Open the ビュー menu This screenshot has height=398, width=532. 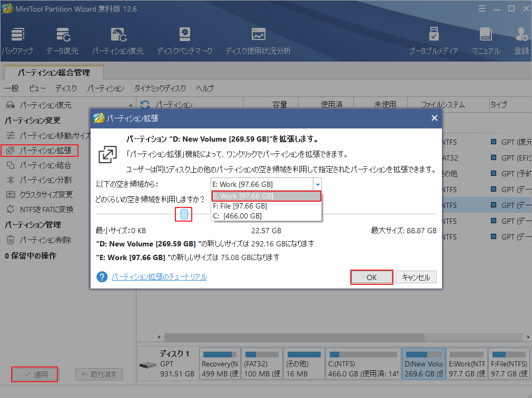[x=37, y=88]
